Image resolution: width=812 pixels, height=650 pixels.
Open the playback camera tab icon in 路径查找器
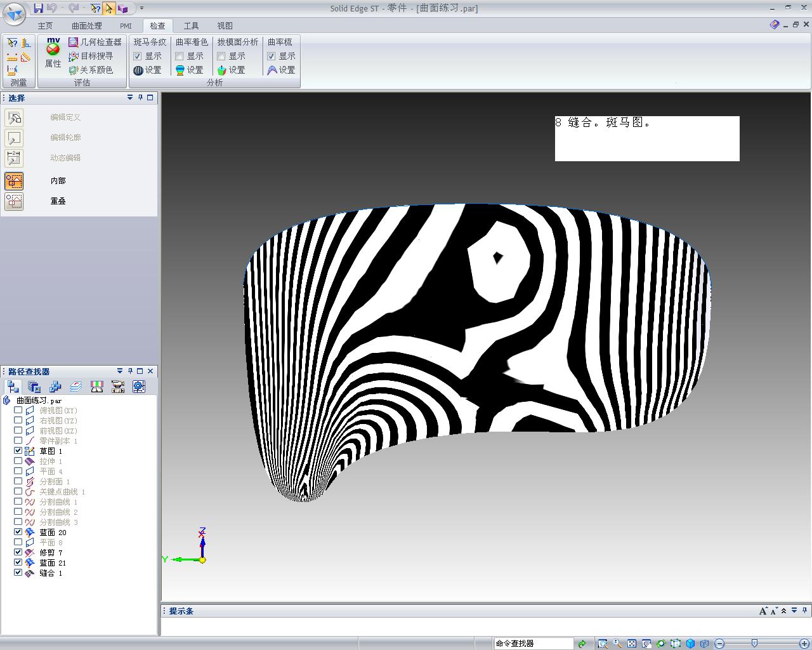tap(118, 387)
